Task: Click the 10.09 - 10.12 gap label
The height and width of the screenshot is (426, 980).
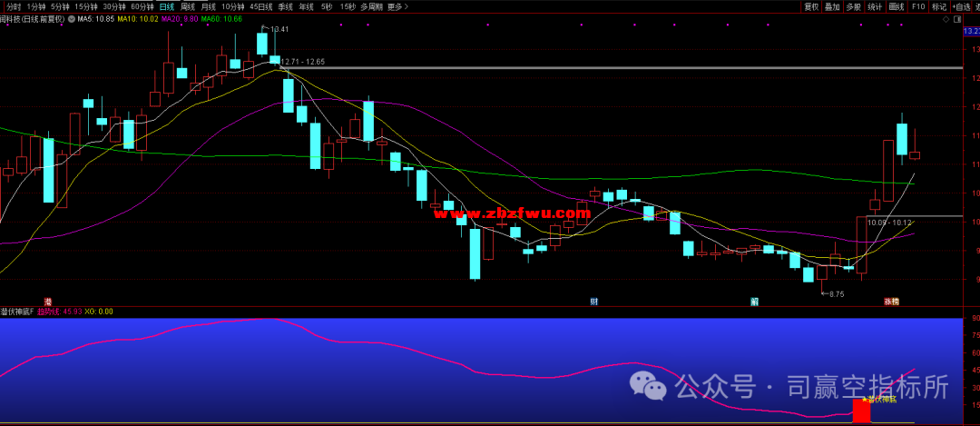Action: pyautogui.click(x=888, y=222)
